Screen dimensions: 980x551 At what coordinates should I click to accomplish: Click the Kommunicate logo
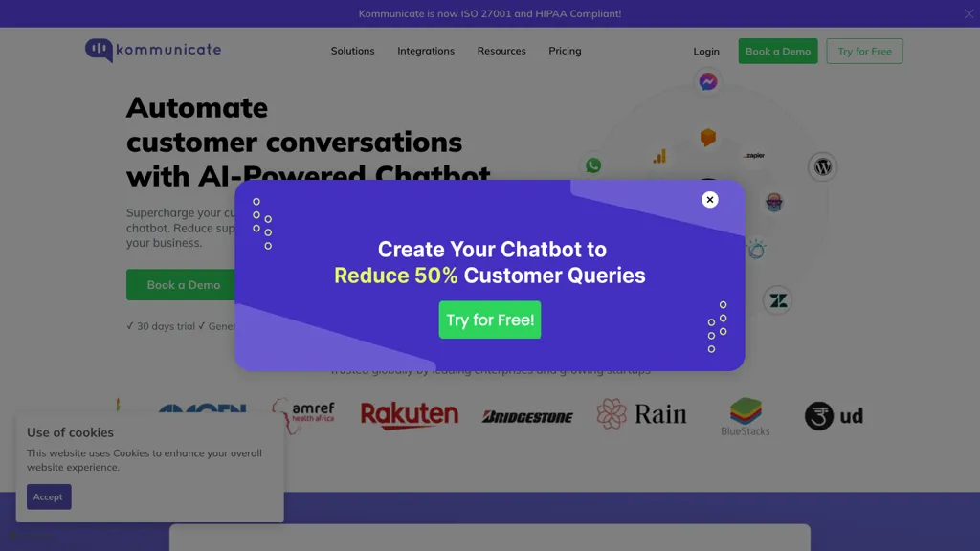(x=152, y=50)
